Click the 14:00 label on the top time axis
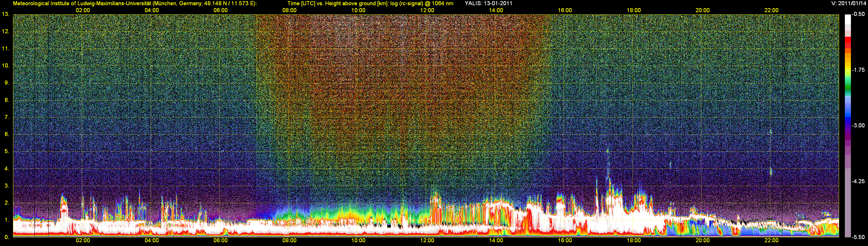This screenshot has width=868, height=246. coord(496,10)
